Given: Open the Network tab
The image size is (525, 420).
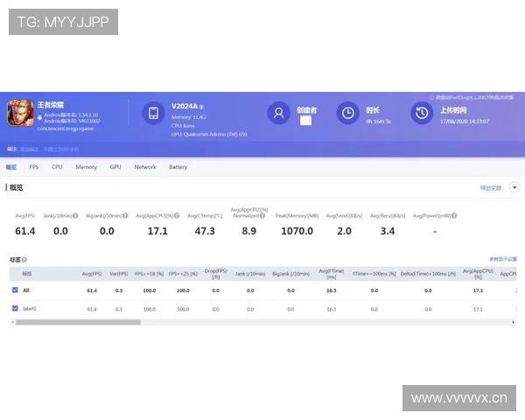Looking at the screenshot, I should (x=145, y=167).
